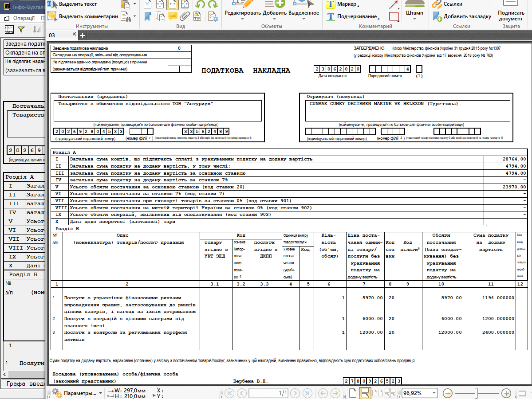532x399 pixels.
Task: Click the 'Ссылки' links tool
Action: tap(447, 4)
